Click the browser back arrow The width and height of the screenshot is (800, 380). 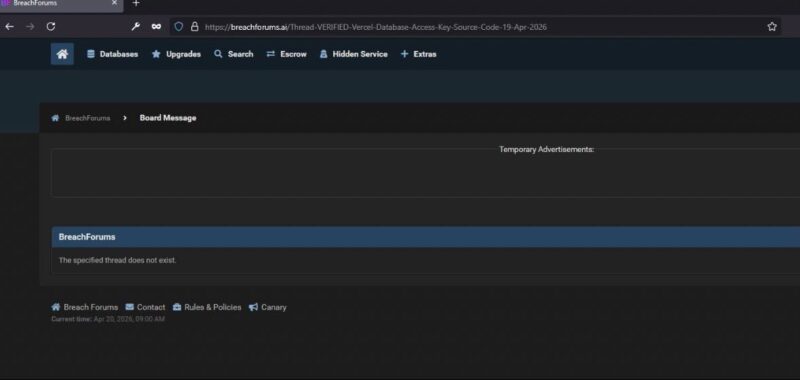[x=10, y=27]
